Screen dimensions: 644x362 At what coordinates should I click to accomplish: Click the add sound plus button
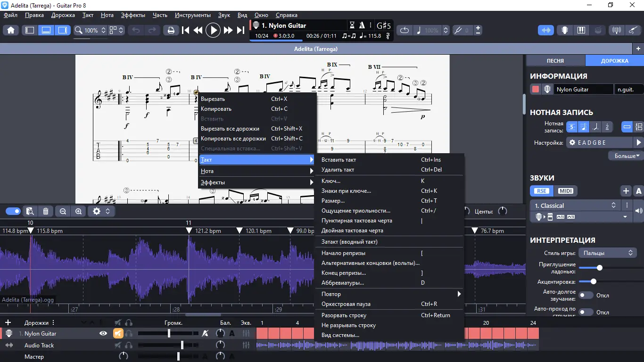click(x=626, y=191)
